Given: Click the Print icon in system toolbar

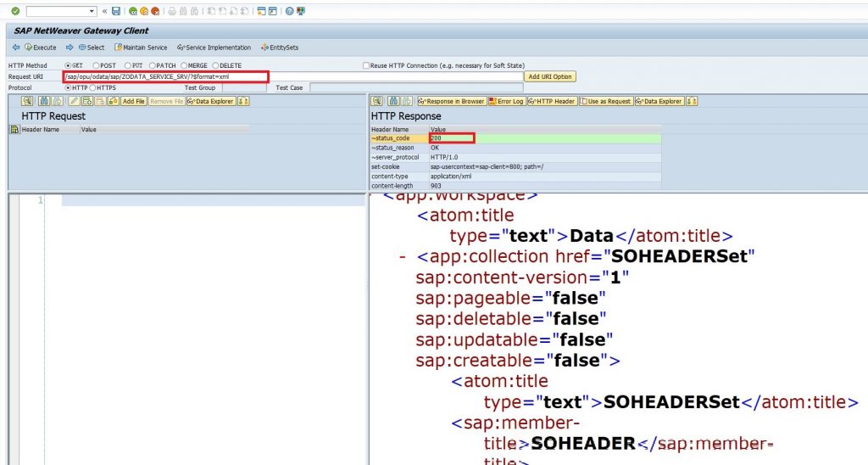Looking at the screenshot, I should 172,11.
